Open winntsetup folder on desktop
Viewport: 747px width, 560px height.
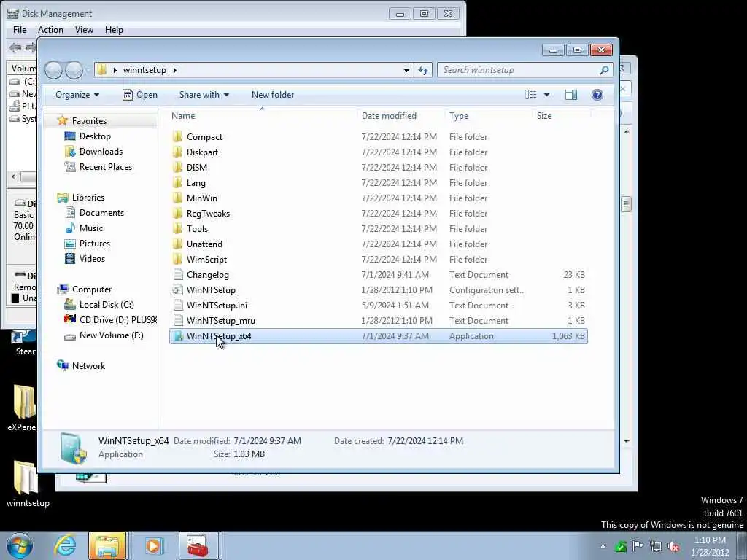point(27,483)
